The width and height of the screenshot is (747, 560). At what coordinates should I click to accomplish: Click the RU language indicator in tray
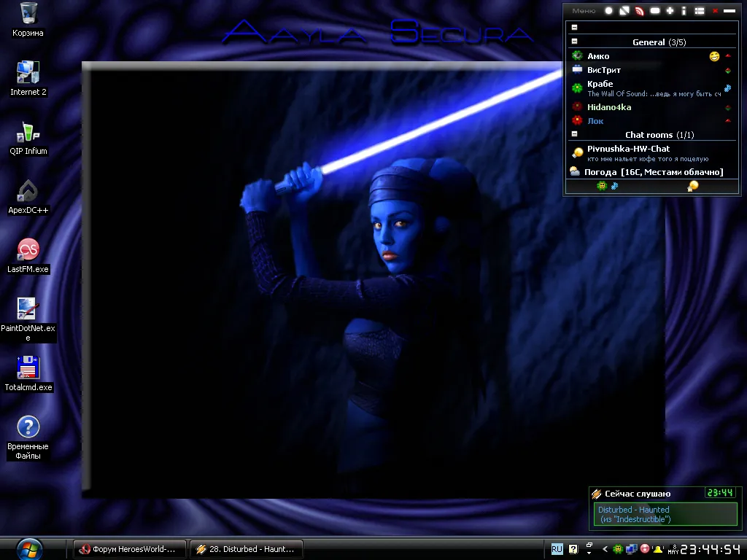click(x=557, y=549)
